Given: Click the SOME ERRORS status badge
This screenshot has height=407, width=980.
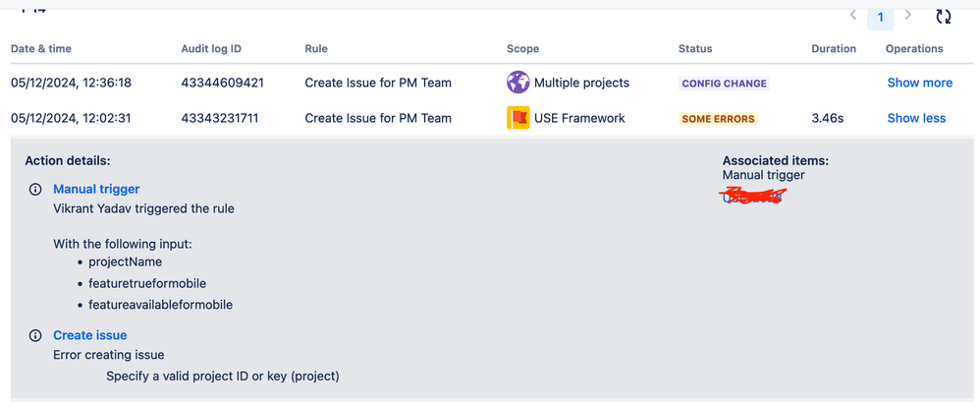Looking at the screenshot, I should coord(718,119).
